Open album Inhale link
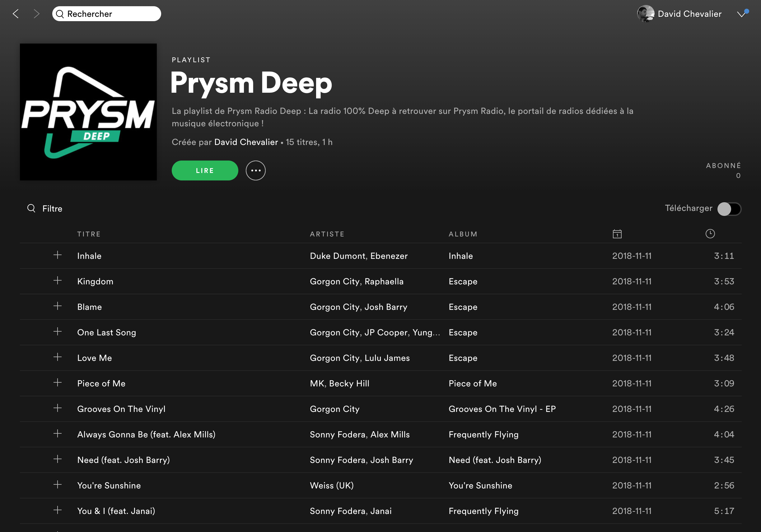This screenshot has height=532, width=761. [461, 256]
